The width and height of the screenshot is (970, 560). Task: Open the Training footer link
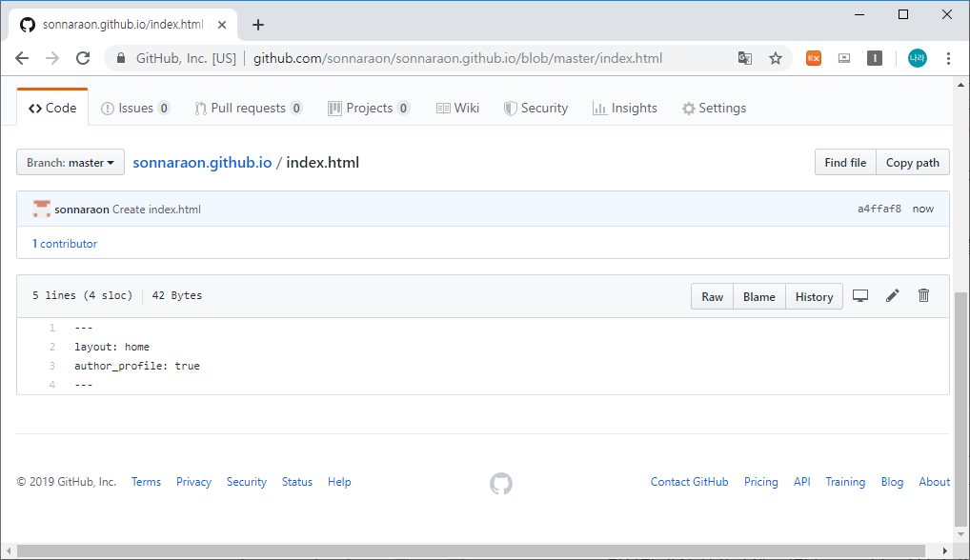845,482
